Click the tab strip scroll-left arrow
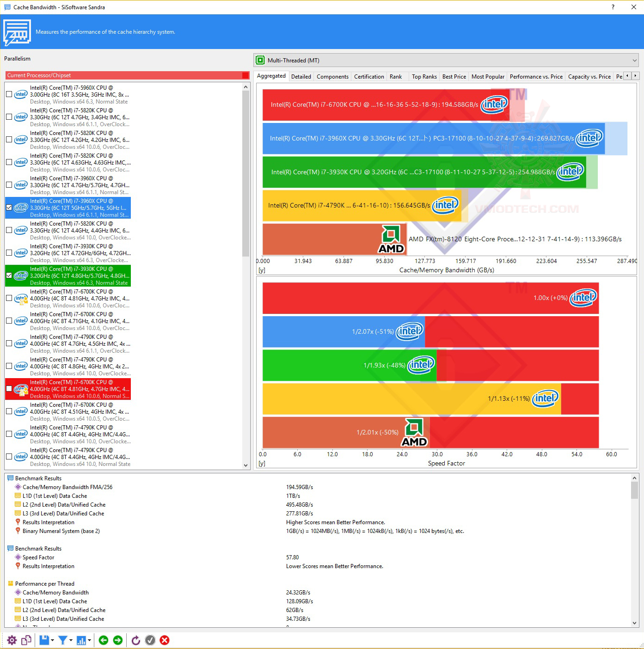Image resolution: width=644 pixels, height=649 pixels. (627, 75)
